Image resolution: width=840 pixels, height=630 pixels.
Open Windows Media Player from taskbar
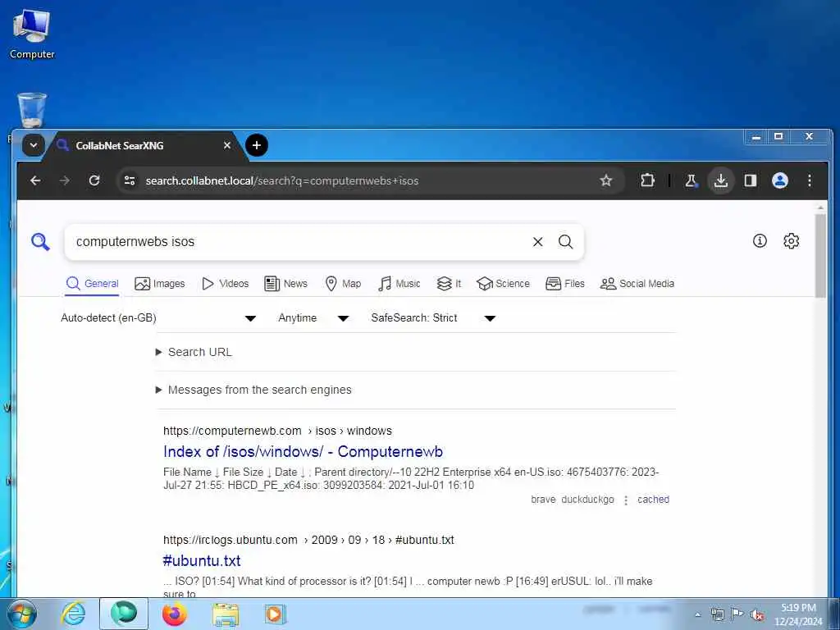[x=276, y=614]
